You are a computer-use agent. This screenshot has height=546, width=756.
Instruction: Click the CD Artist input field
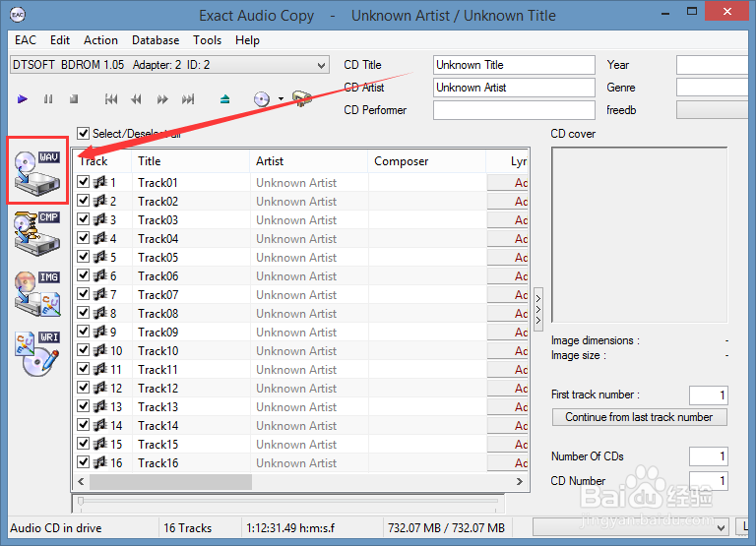pyautogui.click(x=514, y=88)
